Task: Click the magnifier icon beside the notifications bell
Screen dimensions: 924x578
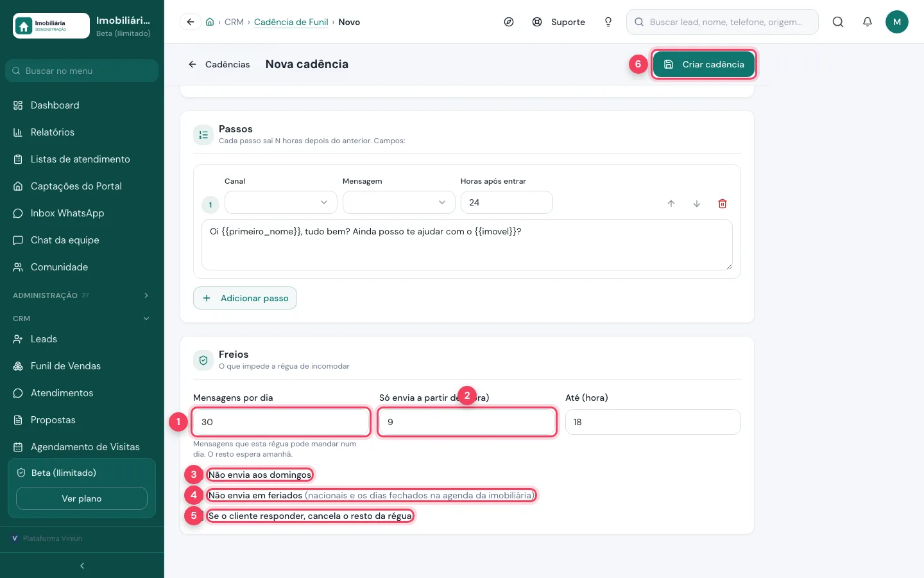Action: click(x=838, y=22)
